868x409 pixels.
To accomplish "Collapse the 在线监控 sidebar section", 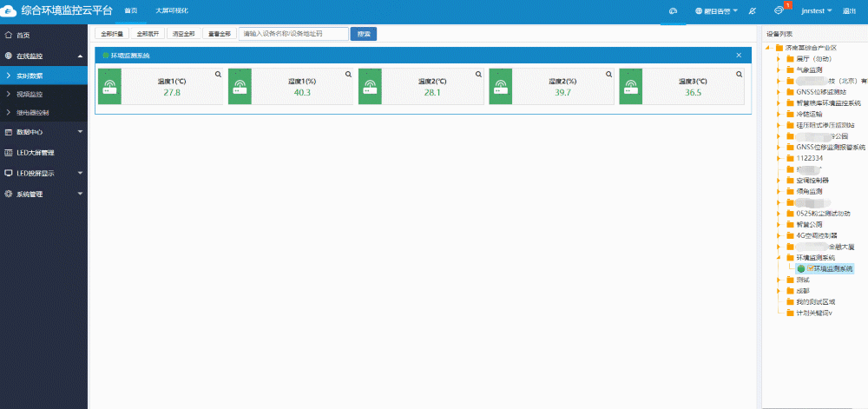I will tap(43, 56).
